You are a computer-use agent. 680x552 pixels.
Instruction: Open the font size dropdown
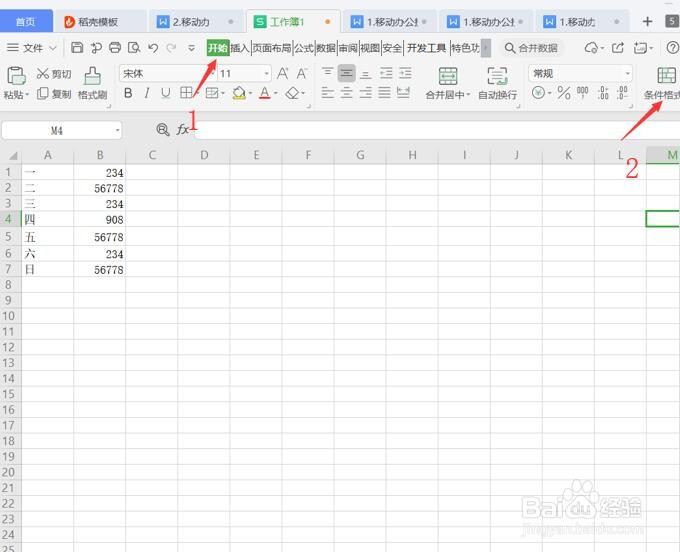coord(266,74)
